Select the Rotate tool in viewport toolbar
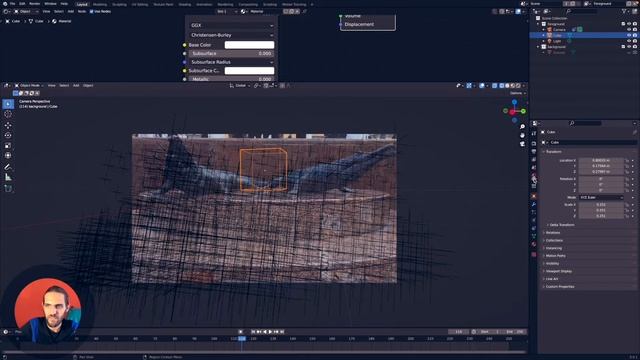Image resolution: width=640 pixels, height=360 pixels. pos(8,135)
